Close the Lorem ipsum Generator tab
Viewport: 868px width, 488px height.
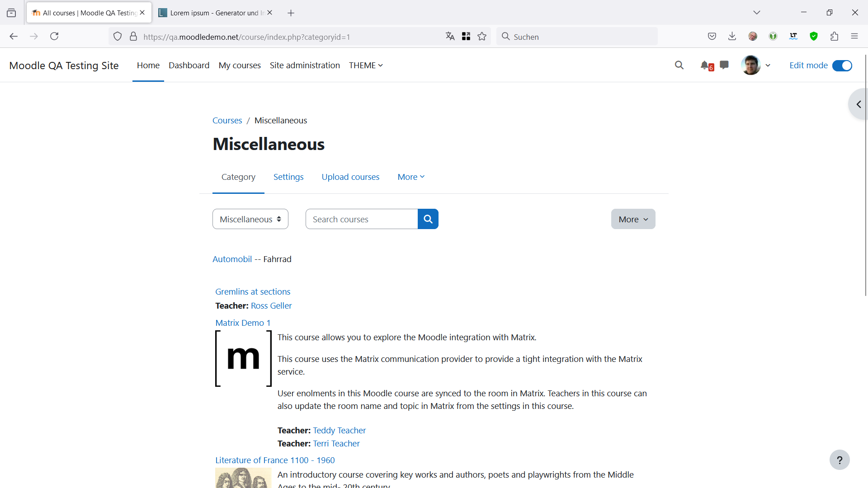[x=270, y=13]
